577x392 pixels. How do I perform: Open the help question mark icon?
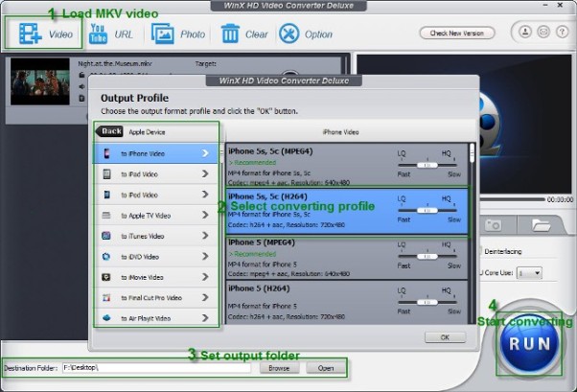(562, 32)
